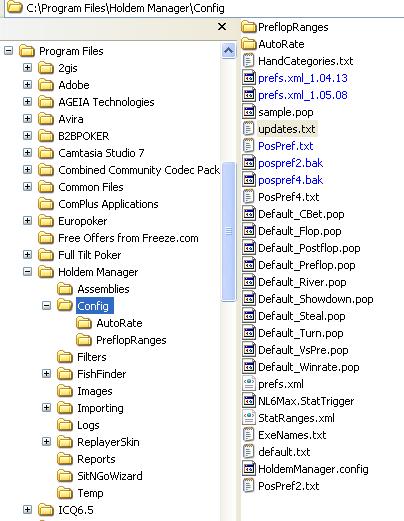Screen dimensions: 404x521
Task: Expand the Adobe folder node
Action: point(27,85)
